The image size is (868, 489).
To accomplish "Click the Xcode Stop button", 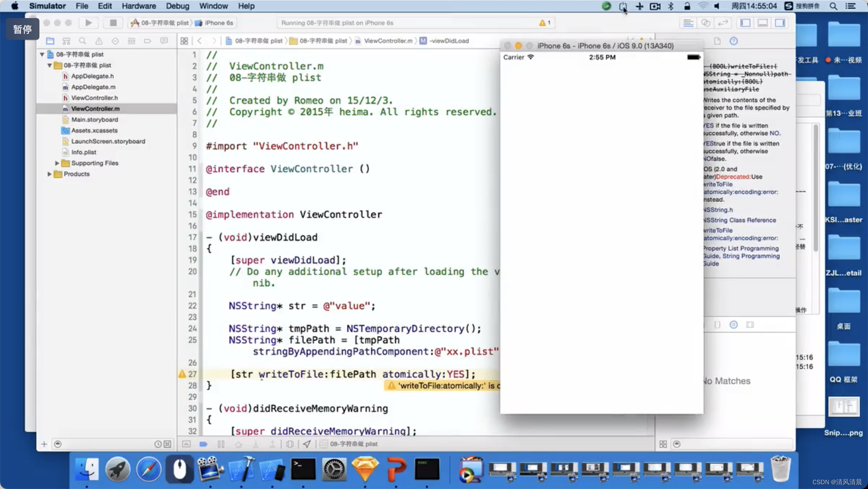I will (113, 23).
